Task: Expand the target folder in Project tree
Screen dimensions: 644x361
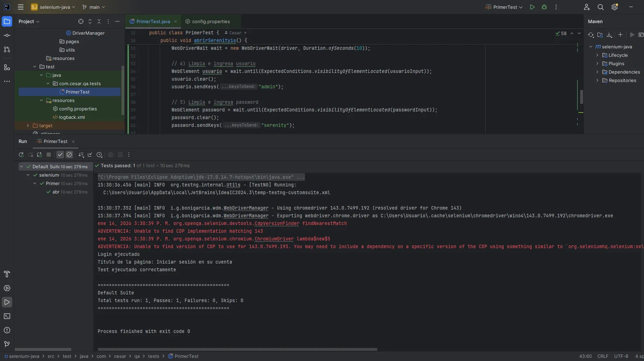Action: pos(28,125)
